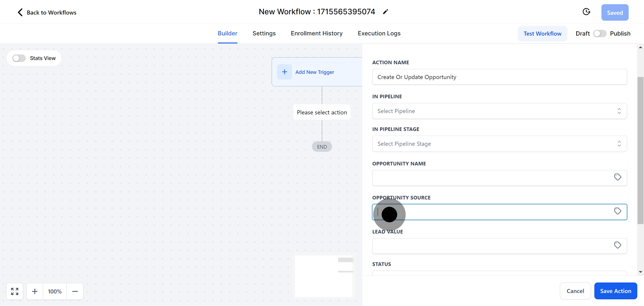Click the Test Workflow button
Screen dimensions: 644x306
pyautogui.click(x=542, y=34)
